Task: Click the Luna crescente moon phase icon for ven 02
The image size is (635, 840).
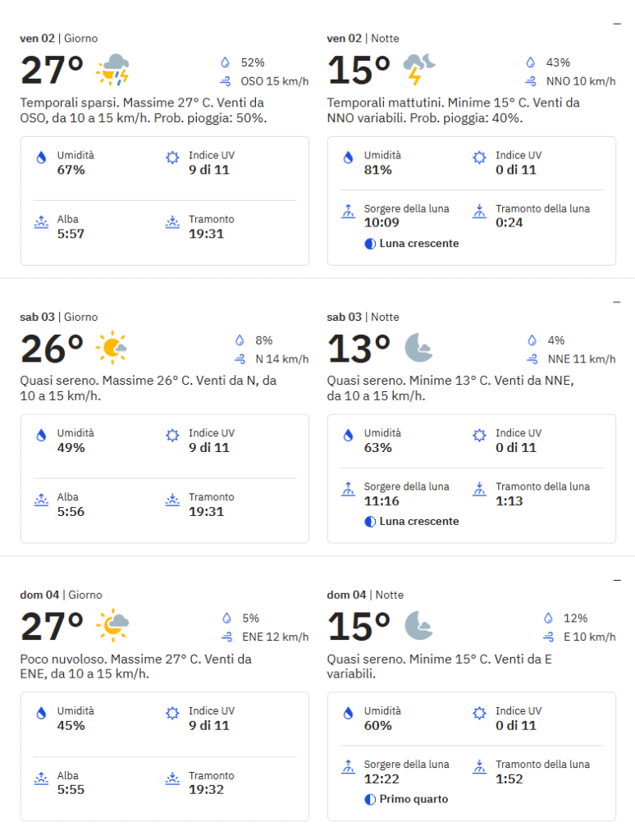Action: tap(370, 244)
